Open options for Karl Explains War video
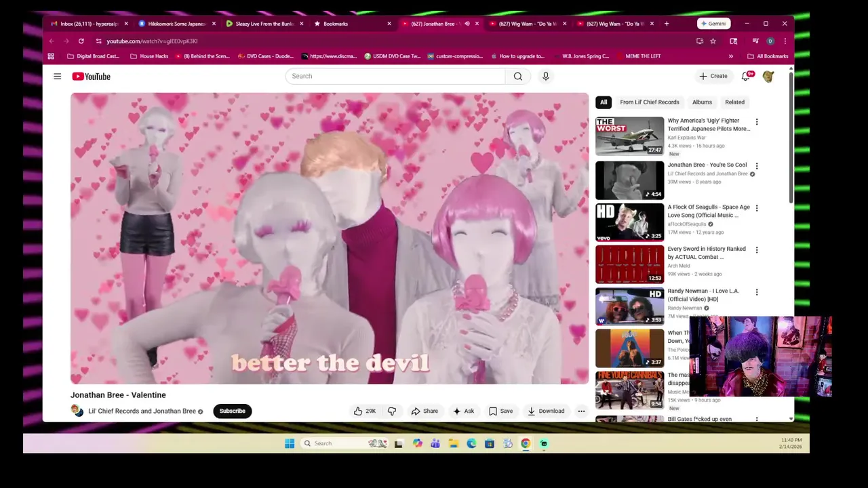Image resolution: width=868 pixels, height=488 pixels. [x=757, y=122]
